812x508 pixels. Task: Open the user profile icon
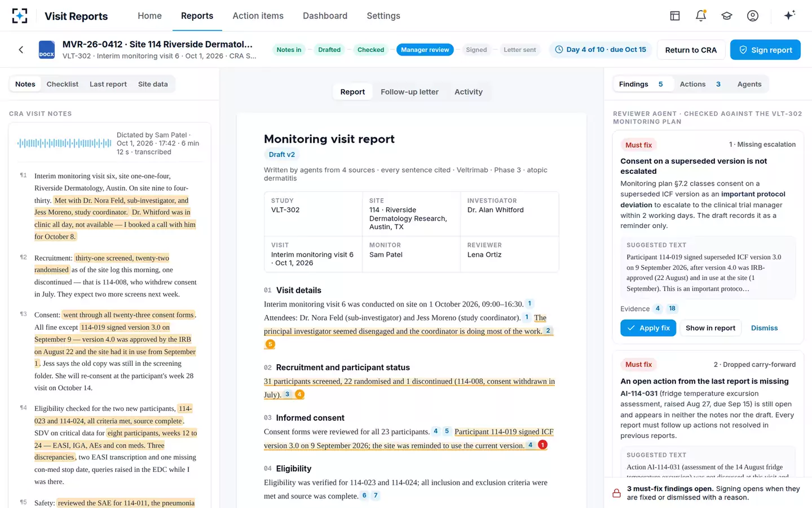coord(753,16)
